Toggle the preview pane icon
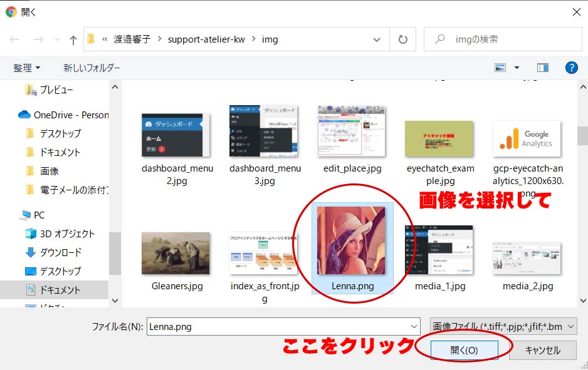This screenshot has width=588, height=370. pos(542,68)
